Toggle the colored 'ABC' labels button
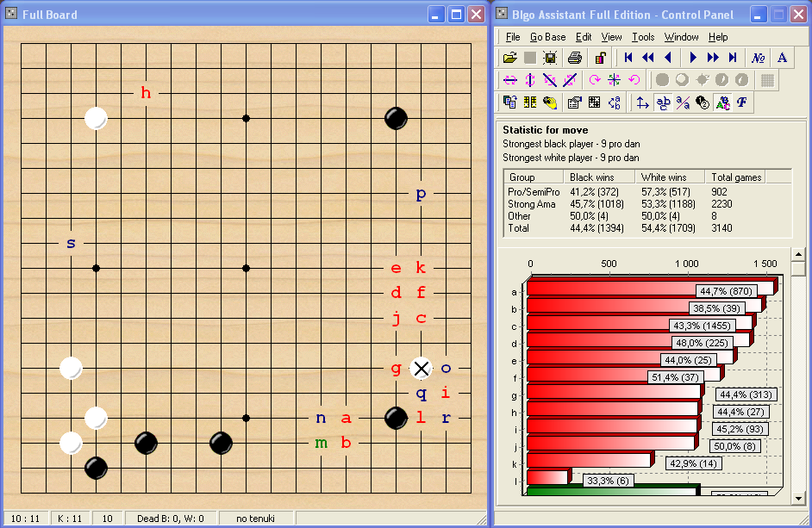This screenshot has width=812, height=528. (722, 102)
